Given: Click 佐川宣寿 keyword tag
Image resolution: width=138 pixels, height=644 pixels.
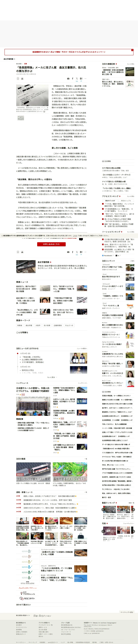Looking at the screenshot, I should click(x=47, y=326).
